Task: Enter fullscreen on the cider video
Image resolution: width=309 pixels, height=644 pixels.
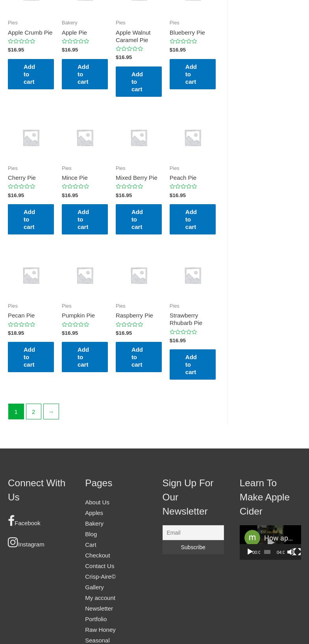Action: [298, 552]
